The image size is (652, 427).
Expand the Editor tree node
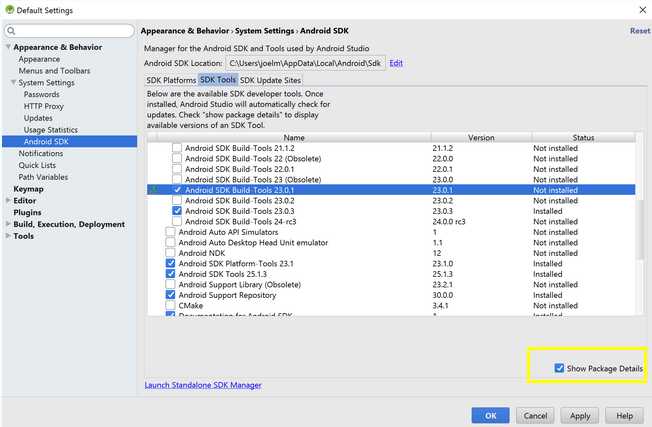tap(8, 200)
